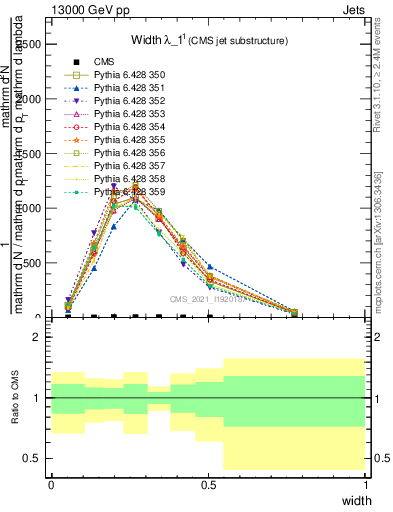Select 'Pythia 6.428 354' legend text
The height and width of the screenshot is (512, 393).
coord(130,127)
